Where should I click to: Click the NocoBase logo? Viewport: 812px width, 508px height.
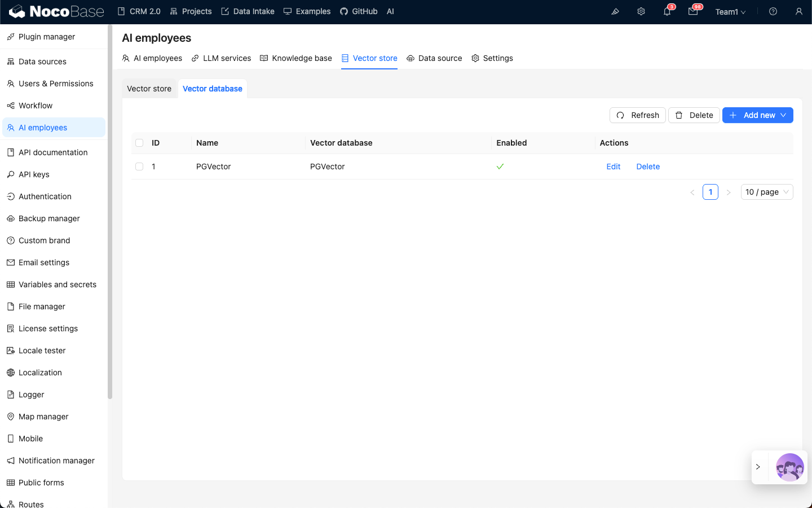(x=56, y=11)
